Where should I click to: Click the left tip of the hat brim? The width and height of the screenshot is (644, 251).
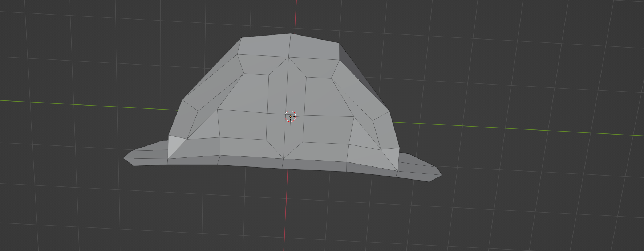tap(125, 158)
